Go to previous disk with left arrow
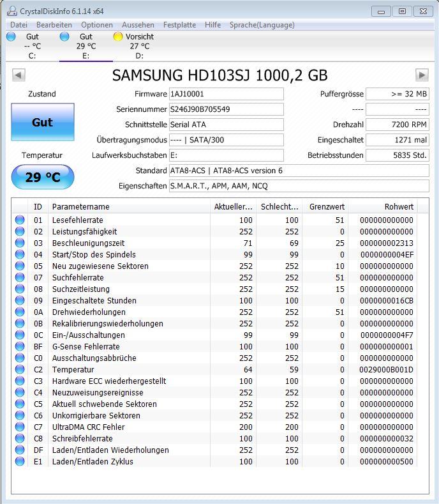 pos(19,75)
